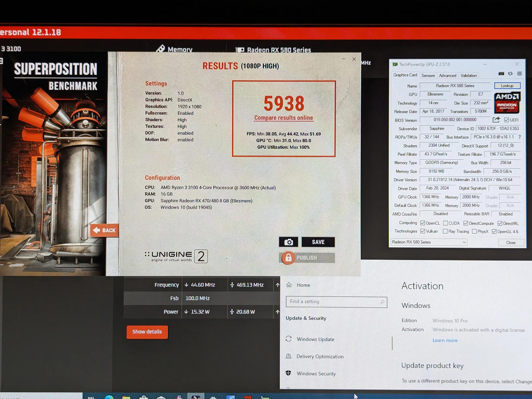This screenshot has height=399, width=532.
Task: Click the Find a setting search box
Action: [336, 302]
